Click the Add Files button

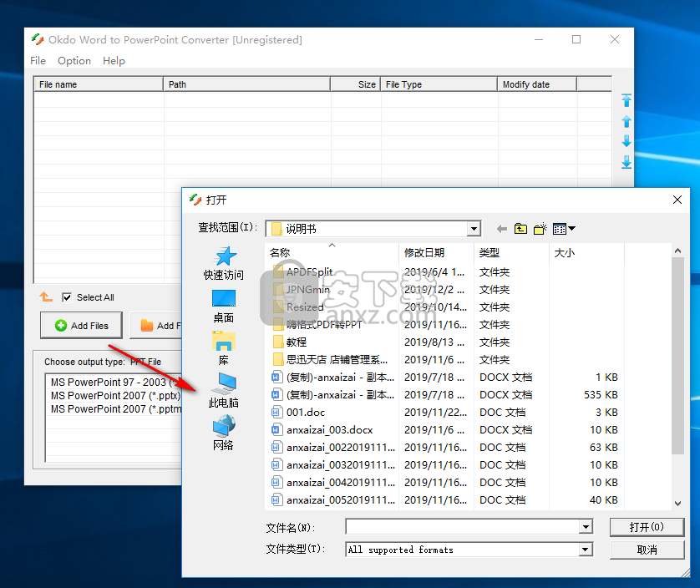(x=81, y=326)
